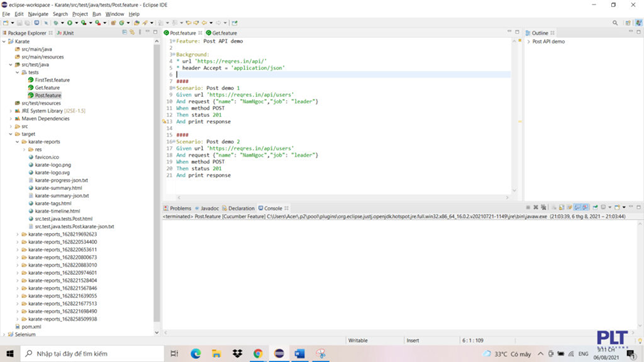644x362 pixels.
Task: Open Package Explorer view menu (three dots)
Action: (140, 32)
